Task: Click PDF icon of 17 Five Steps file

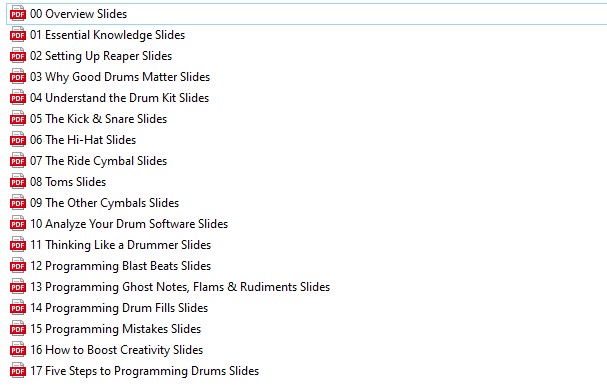Action: point(18,370)
